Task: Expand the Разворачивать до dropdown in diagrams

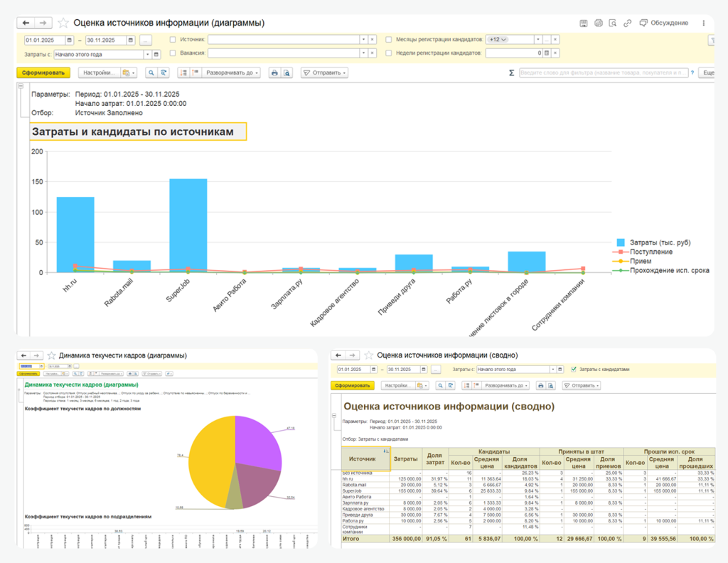Action: [x=232, y=73]
